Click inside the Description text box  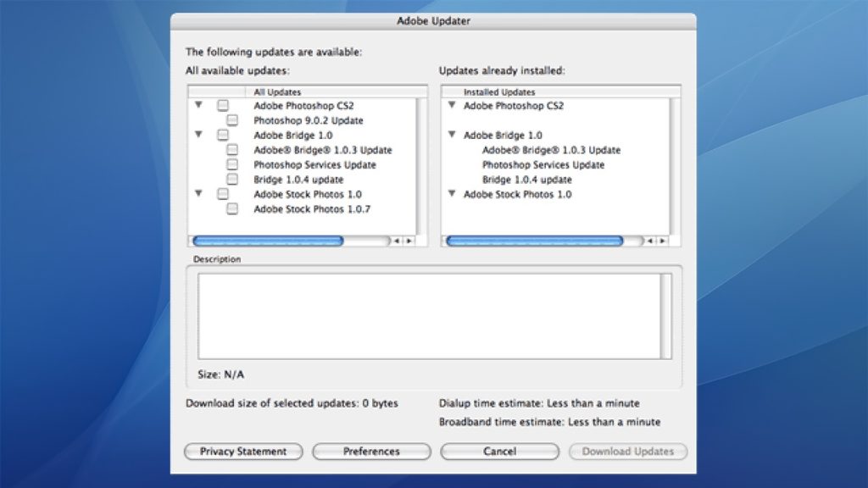pos(430,317)
